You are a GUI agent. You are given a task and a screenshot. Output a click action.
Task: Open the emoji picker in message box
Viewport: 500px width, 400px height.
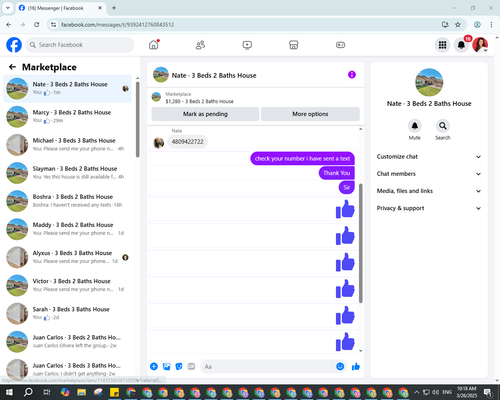point(340,367)
